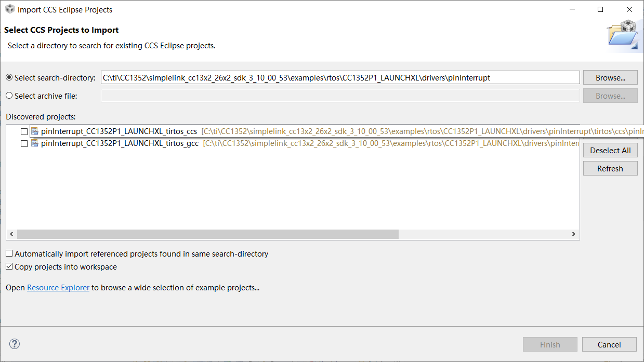Screen dimensions: 644x362
Task: Check the pinInterrupt tirtos_ccs project checkbox
Action: coord(24,132)
